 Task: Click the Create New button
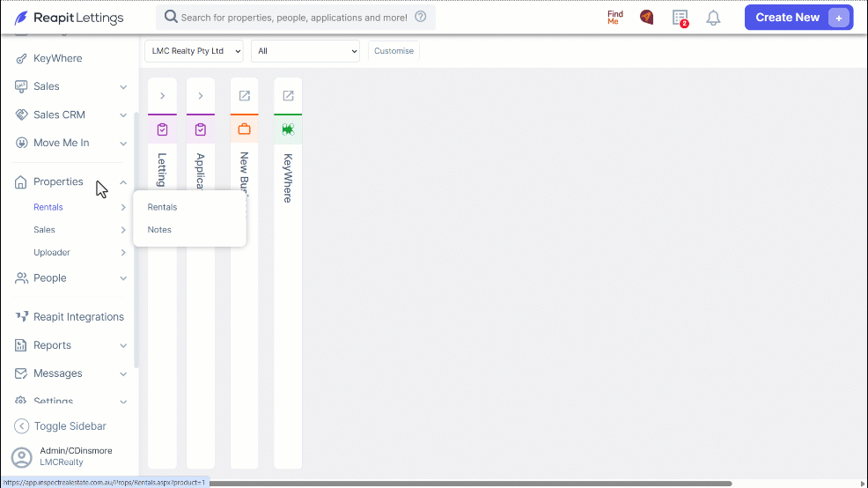click(x=798, y=17)
